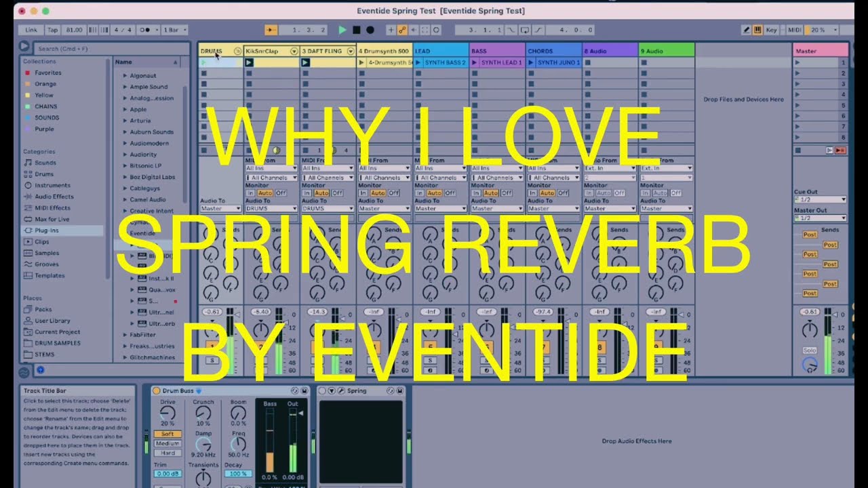Toggle the Drum Buss device activator

157,390
